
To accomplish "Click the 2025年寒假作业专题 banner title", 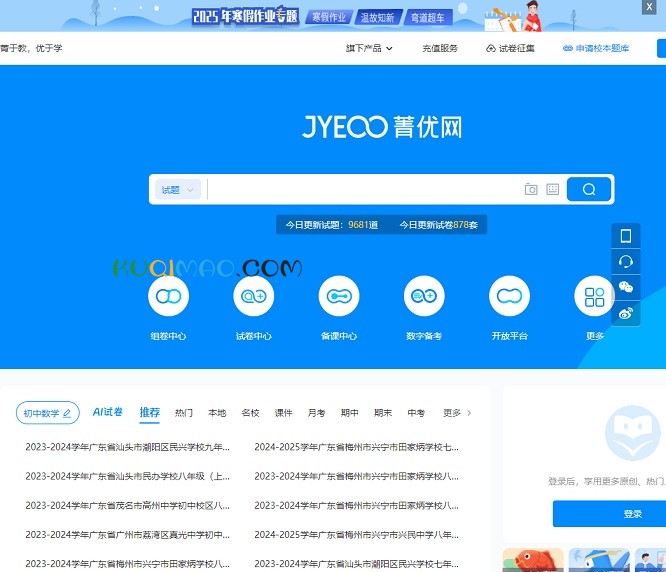I will pos(245,17).
